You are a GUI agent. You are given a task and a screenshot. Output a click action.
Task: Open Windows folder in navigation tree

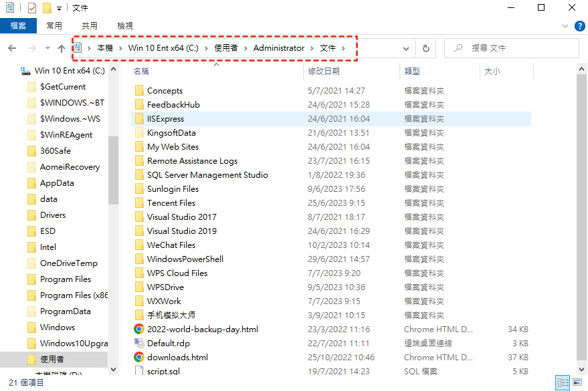[58, 328]
